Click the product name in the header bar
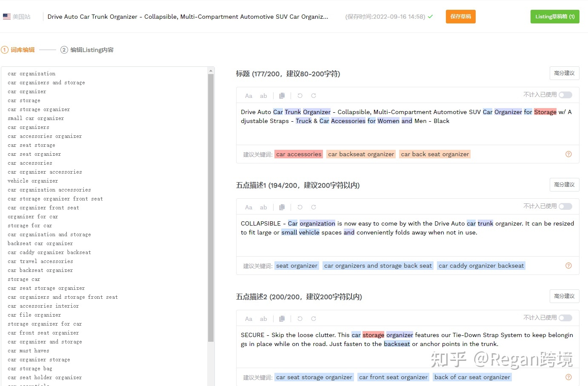This screenshot has height=386, width=588. pyautogui.click(x=188, y=17)
